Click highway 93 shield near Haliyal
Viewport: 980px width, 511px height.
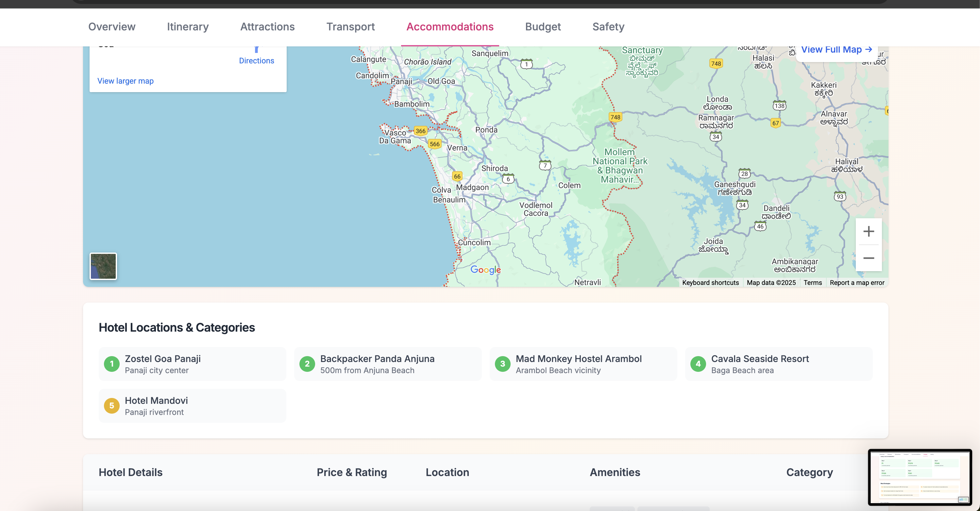[840, 197]
